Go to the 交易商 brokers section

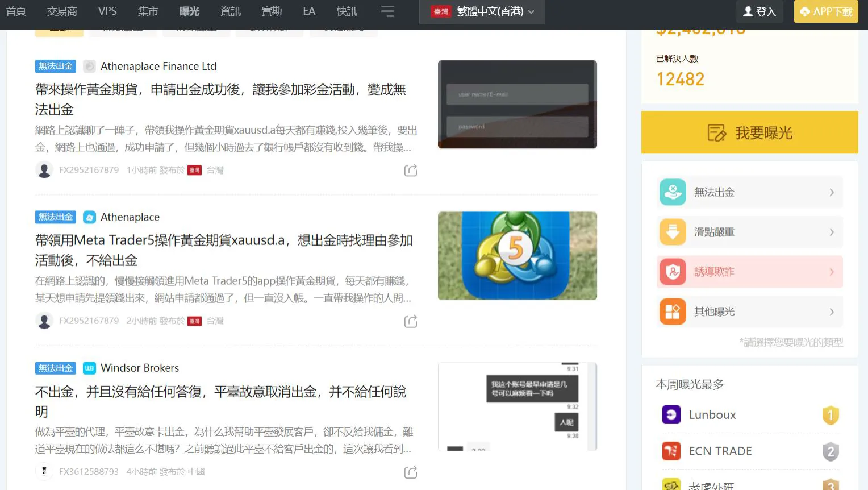[62, 11]
